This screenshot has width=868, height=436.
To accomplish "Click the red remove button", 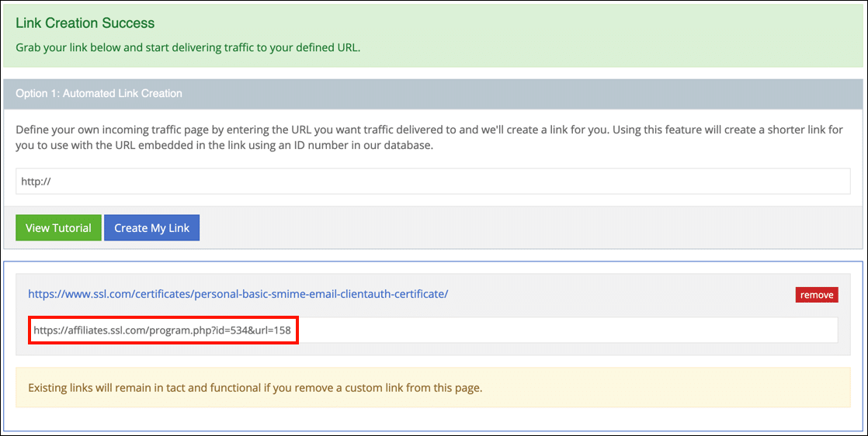I will [x=816, y=295].
